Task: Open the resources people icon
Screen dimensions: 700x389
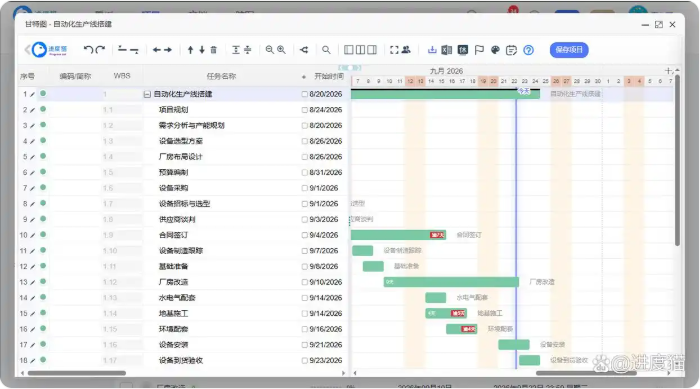Action: [406, 50]
